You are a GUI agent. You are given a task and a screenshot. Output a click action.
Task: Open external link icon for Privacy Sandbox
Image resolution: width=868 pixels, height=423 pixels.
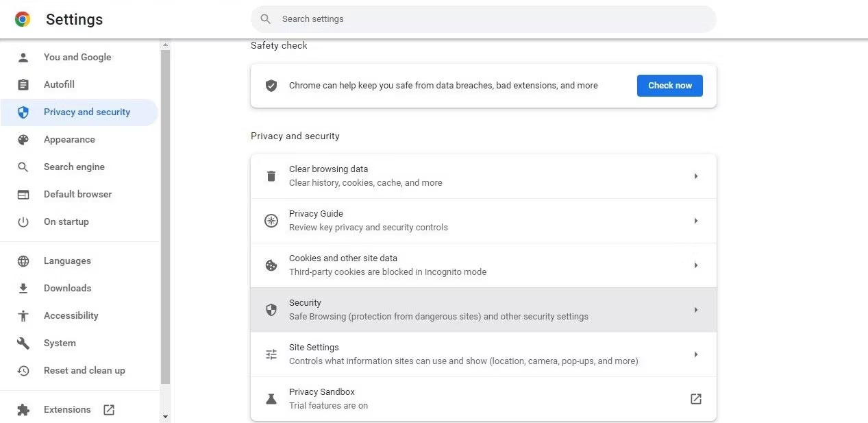click(x=695, y=399)
